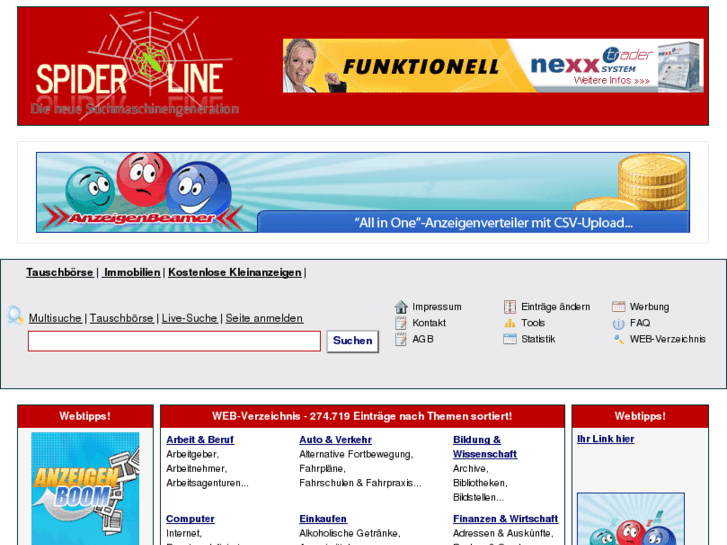Click the Internet subcategory under Computer
The image size is (727, 545).
coord(183,533)
